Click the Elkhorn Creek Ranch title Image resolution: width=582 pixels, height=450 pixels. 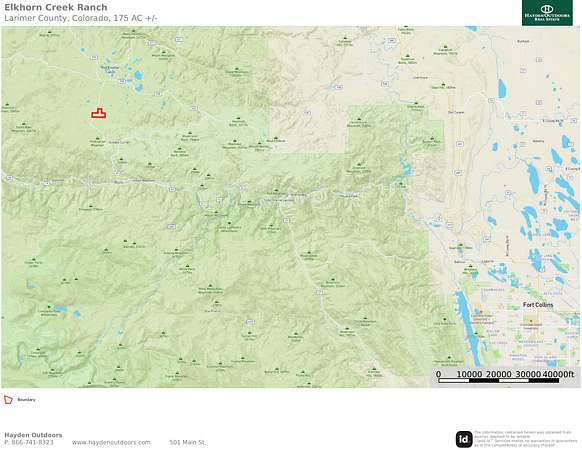56,7
